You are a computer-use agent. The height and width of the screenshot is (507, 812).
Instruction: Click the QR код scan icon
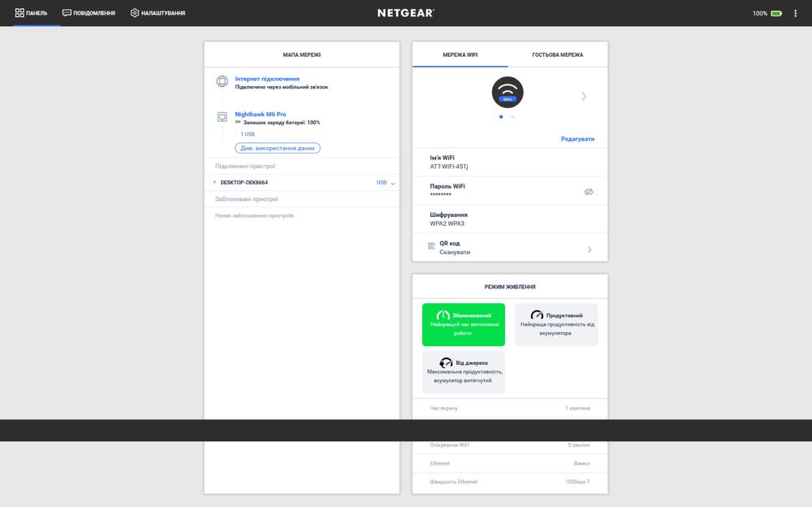pyautogui.click(x=431, y=246)
